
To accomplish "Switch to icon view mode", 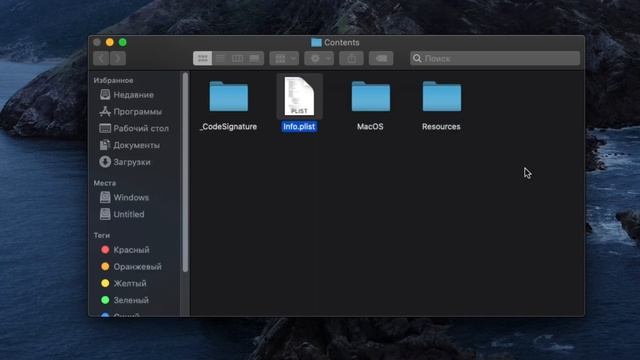I will pos(202,58).
